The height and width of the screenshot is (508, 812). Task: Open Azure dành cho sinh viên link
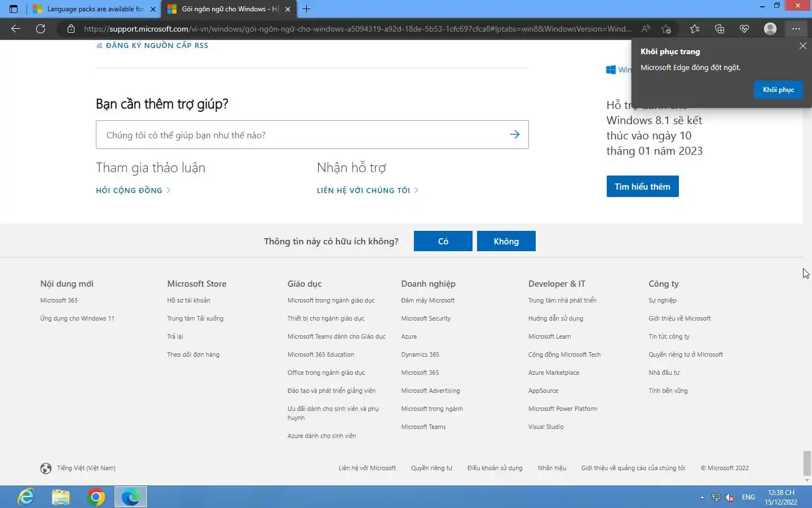point(321,436)
